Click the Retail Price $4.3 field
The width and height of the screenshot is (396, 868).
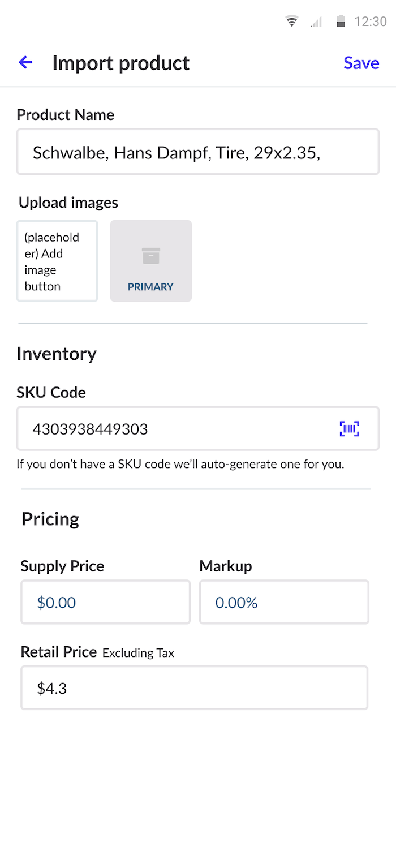point(194,688)
